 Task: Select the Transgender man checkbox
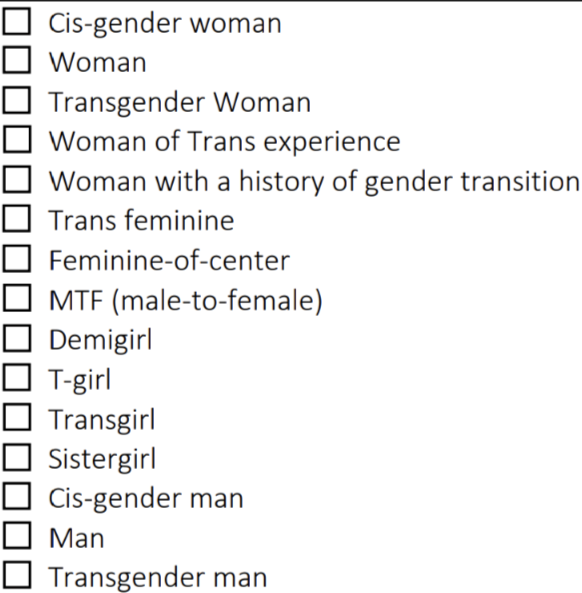point(17,575)
